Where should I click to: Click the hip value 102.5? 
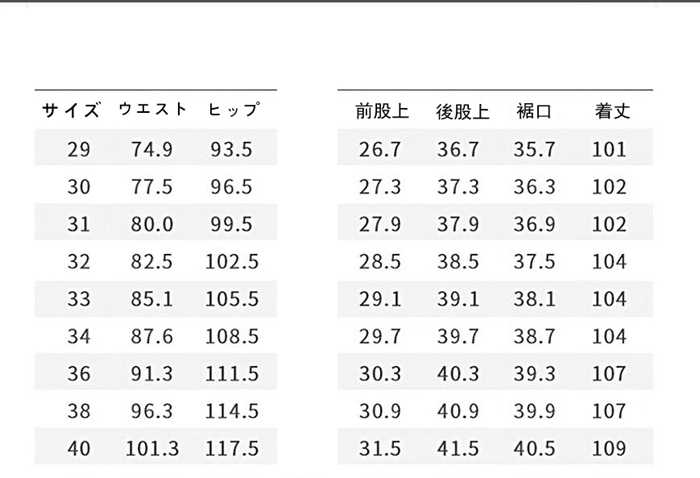[x=232, y=262]
